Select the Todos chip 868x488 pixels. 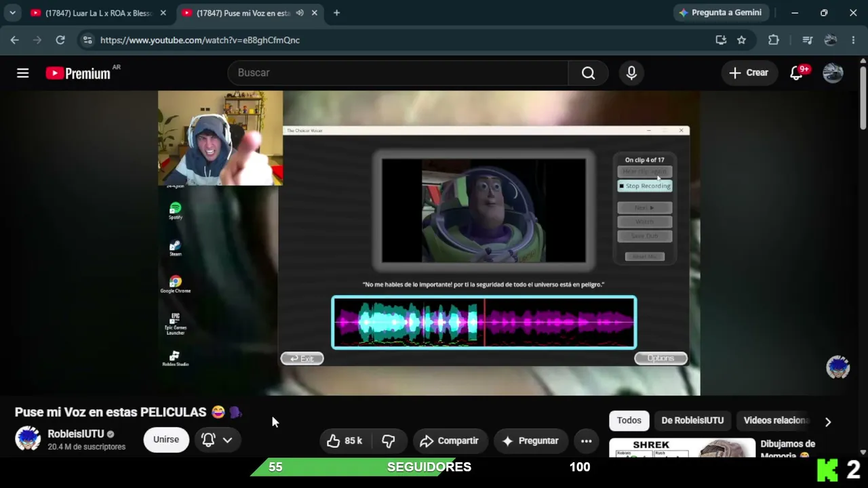[629, 420]
